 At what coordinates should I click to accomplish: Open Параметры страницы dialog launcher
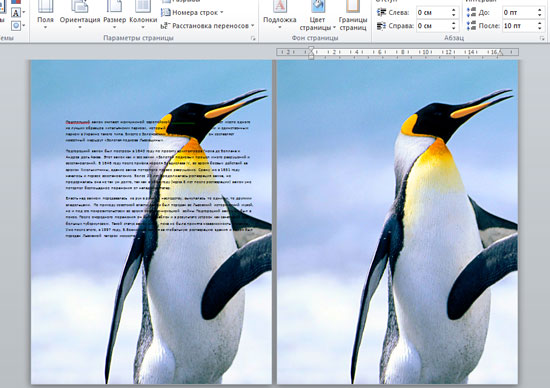pyautogui.click(x=253, y=39)
